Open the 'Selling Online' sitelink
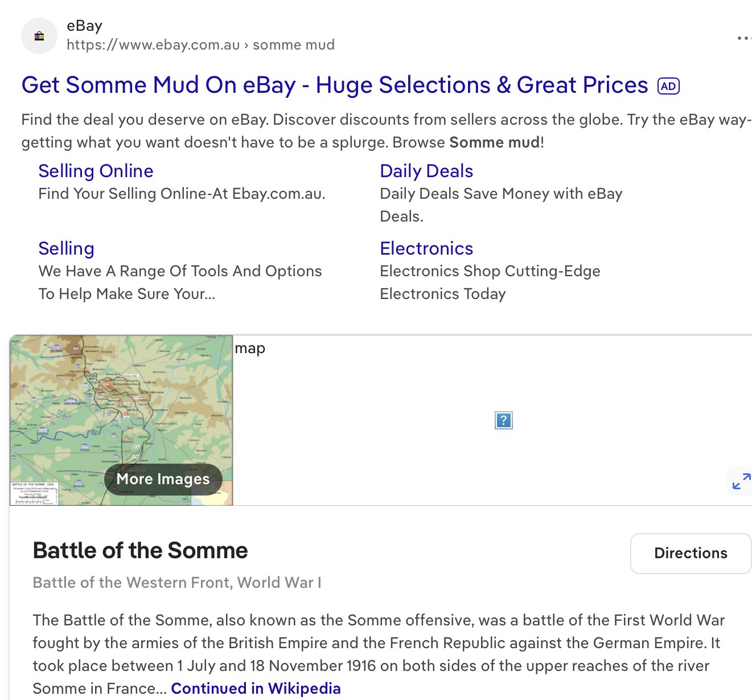 click(x=96, y=171)
